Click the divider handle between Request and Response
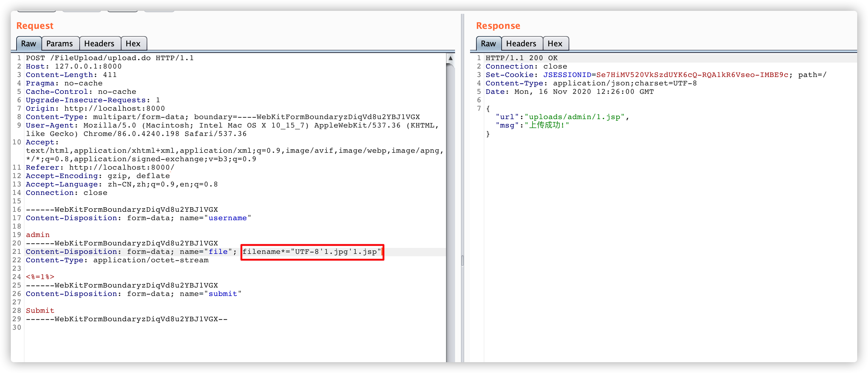The width and height of the screenshot is (868, 373). click(x=462, y=260)
